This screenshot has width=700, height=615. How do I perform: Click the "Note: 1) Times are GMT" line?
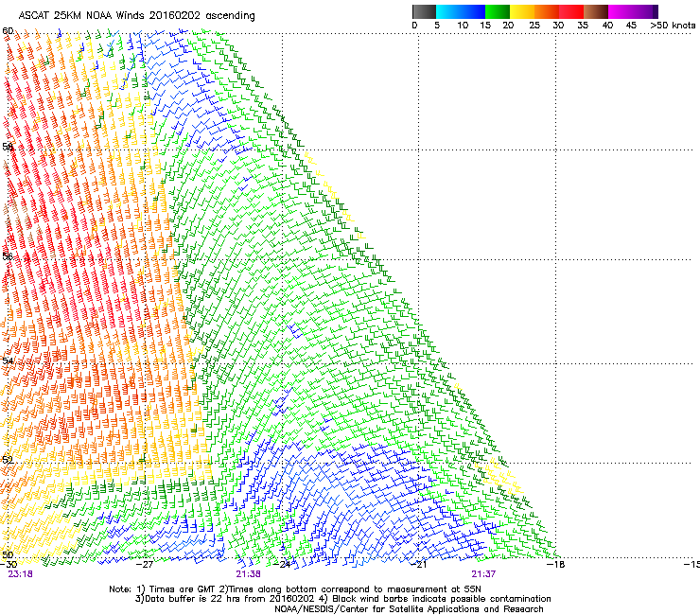[x=295, y=589]
